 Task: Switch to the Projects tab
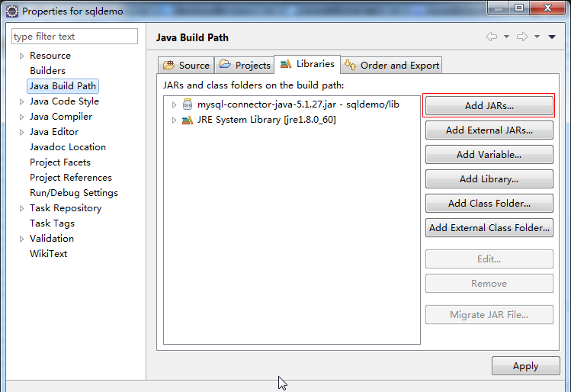pyautogui.click(x=245, y=66)
